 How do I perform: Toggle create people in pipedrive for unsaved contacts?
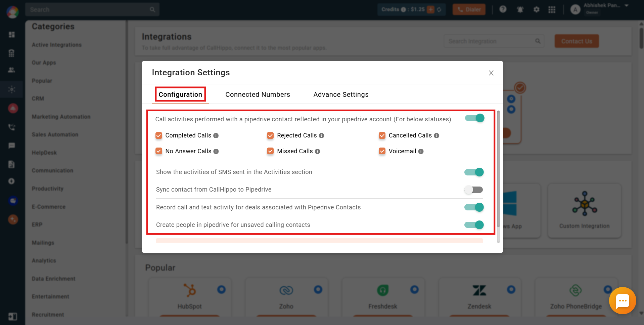474,225
